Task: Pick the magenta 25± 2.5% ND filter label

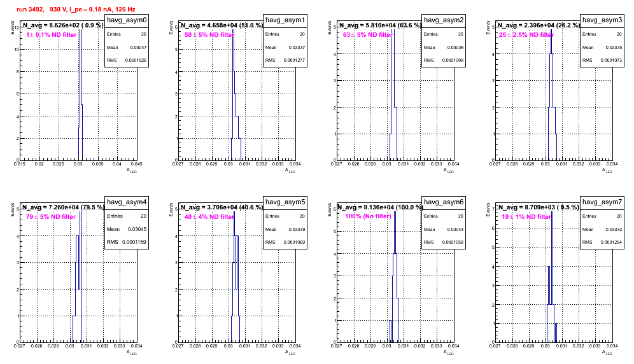Action: pos(526,35)
